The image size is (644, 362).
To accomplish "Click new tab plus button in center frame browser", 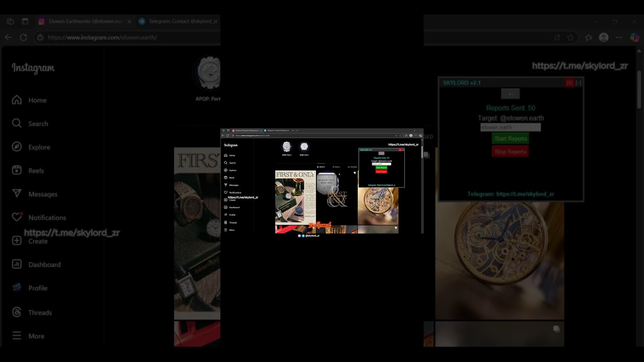I will tap(297, 131).
